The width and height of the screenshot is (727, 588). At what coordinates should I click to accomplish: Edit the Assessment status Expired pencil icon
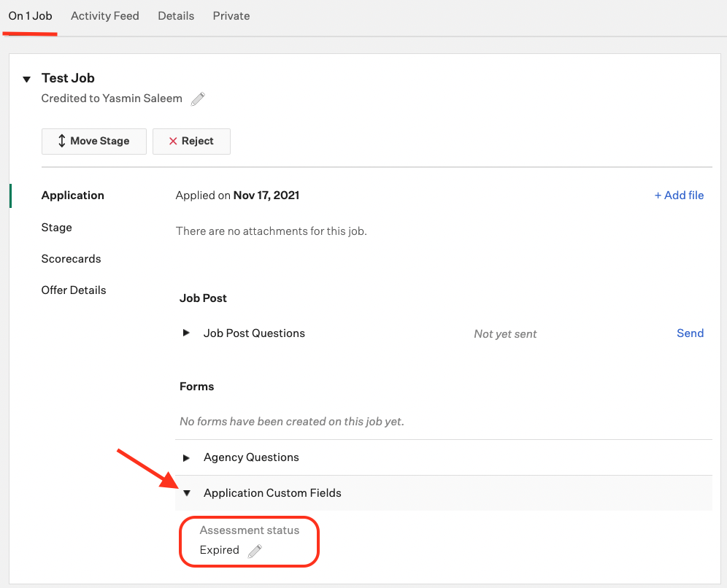coord(255,551)
